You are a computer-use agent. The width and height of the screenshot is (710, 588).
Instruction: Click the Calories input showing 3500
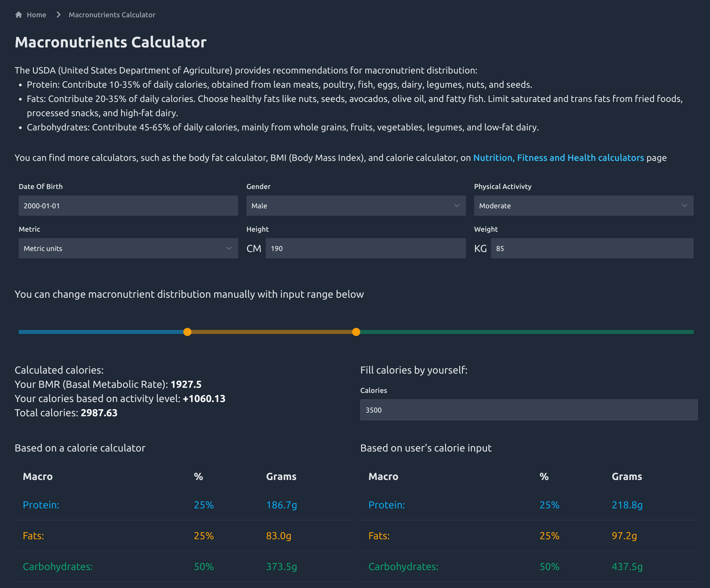point(529,410)
